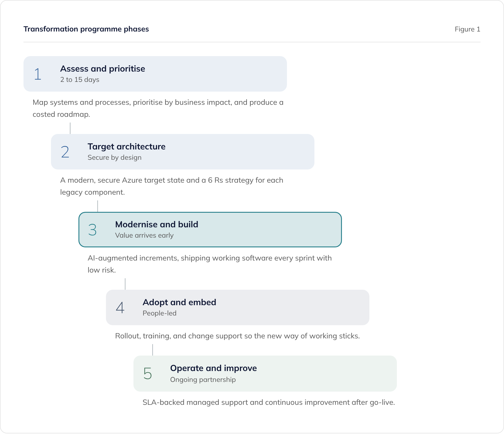The height and width of the screenshot is (434, 504).
Task: Click the phase number 1 numeral
Action: coord(38,74)
